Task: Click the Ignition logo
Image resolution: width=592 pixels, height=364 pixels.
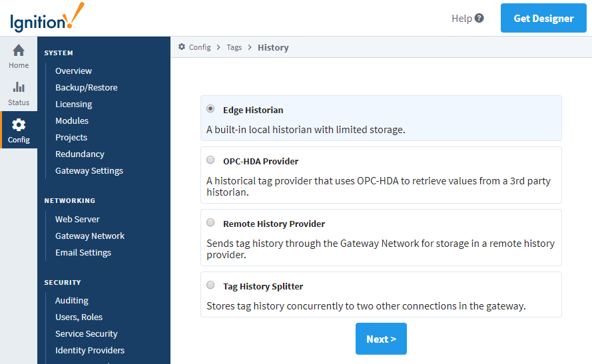Action: [x=47, y=17]
